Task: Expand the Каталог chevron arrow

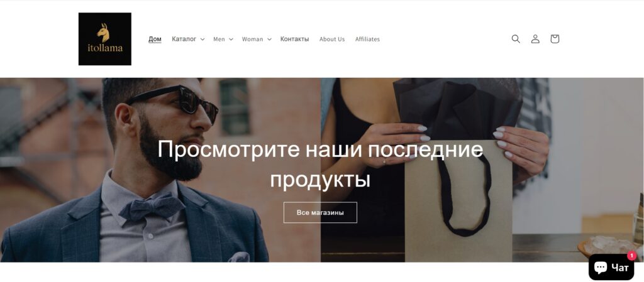Action: click(x=202, y=40)
